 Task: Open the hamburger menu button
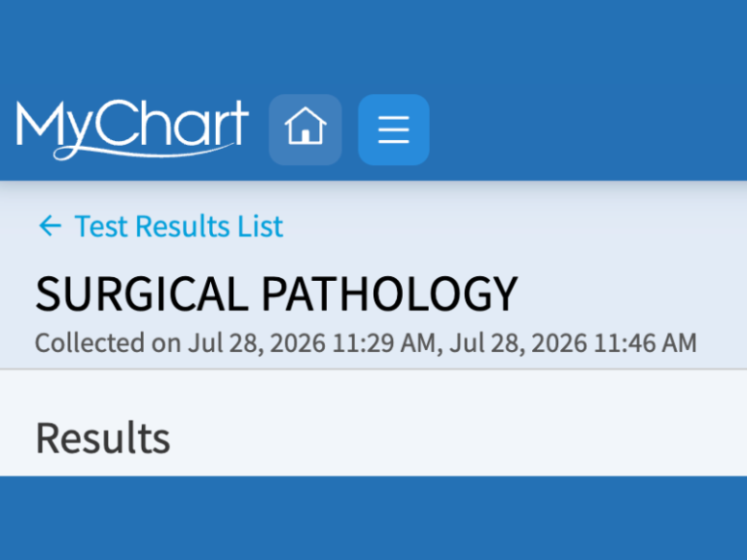tap(394, 130)
